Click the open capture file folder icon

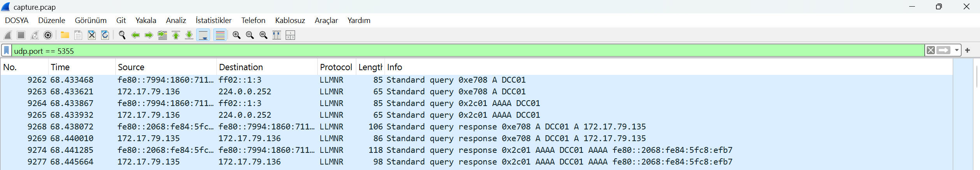click(x=65, y=35)
